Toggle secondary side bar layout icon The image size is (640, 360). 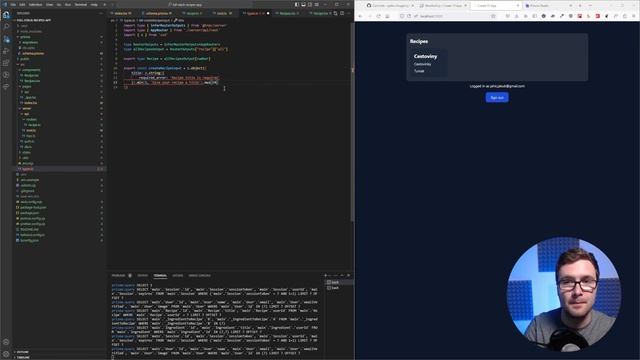310,4
